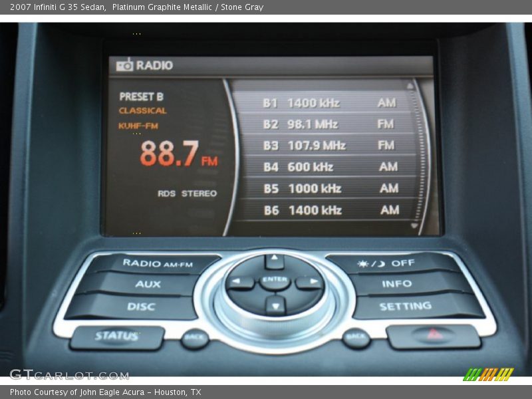Viewport: 532px width, 399px height.
Task: Toggle RADIO AM·FM band selection
Action: (x=157, y=263)
